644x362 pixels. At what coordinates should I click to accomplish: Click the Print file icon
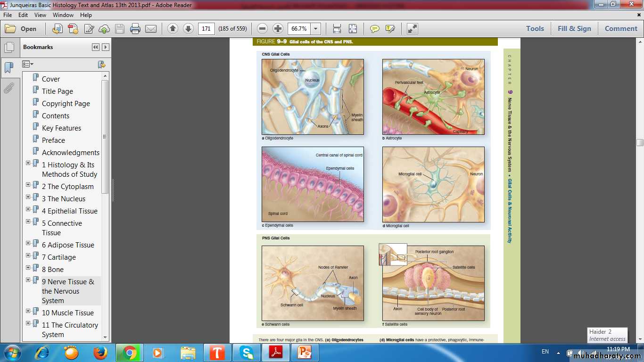(135, 29)
